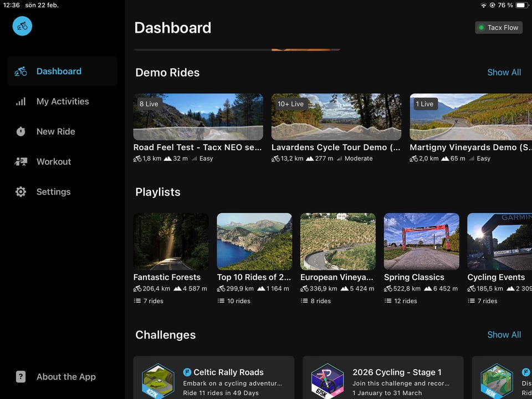
Task: Open Road Feel Test demo ride thumbnail
Action: [x=198, y=117]
